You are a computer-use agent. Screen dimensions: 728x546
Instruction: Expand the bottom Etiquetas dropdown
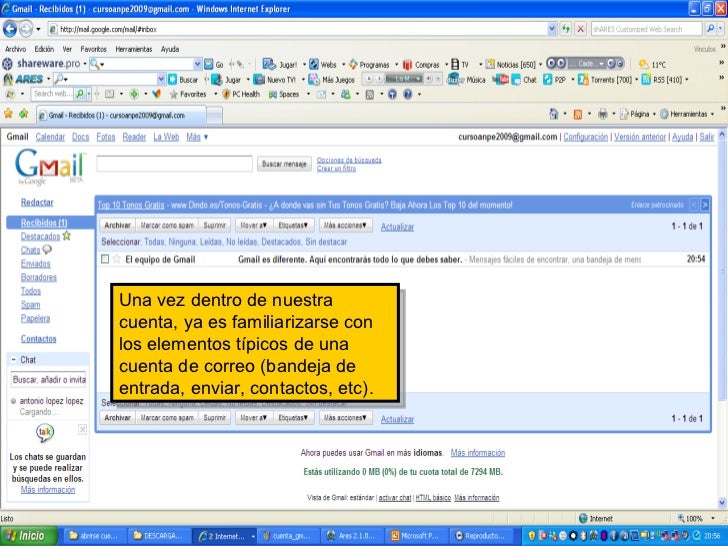tap(293, 418)
